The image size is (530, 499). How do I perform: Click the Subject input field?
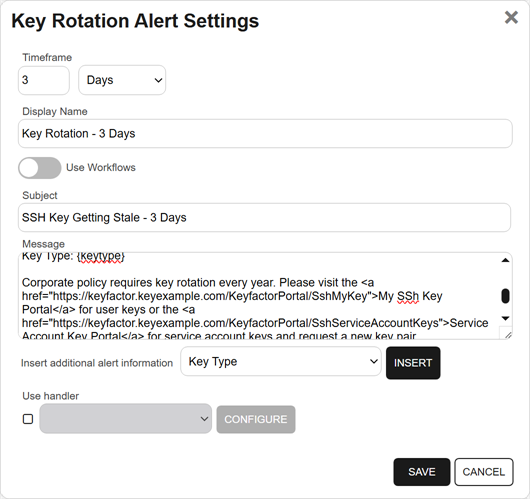click(264, 217)
